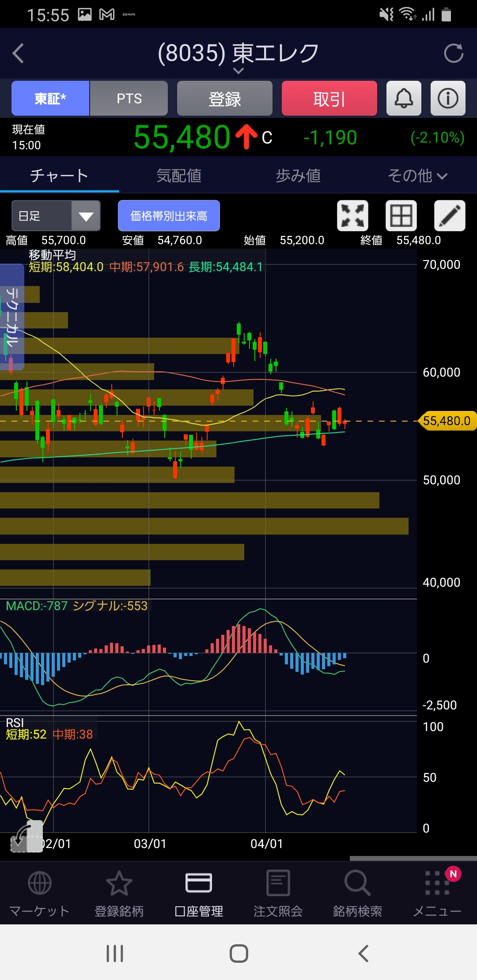This screenshot has height=980, width=477.
Task: Open テクニカル side panel
Action: point(12,317)
